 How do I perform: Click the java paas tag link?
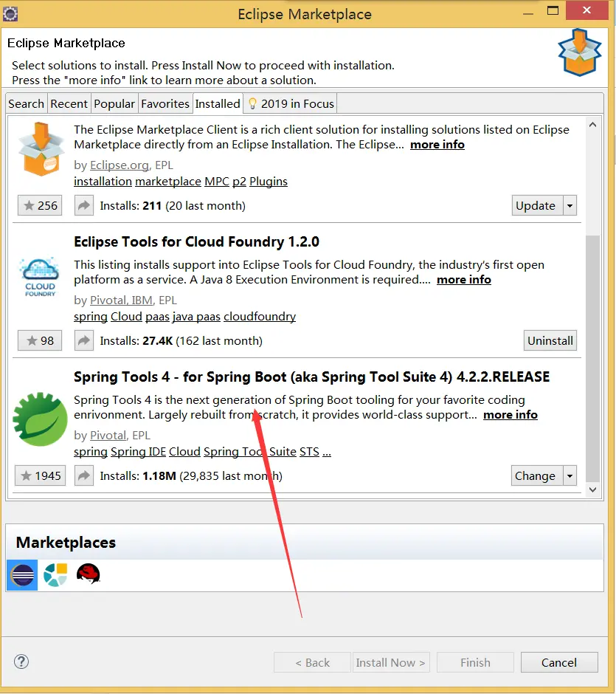[x=196, y=317]
